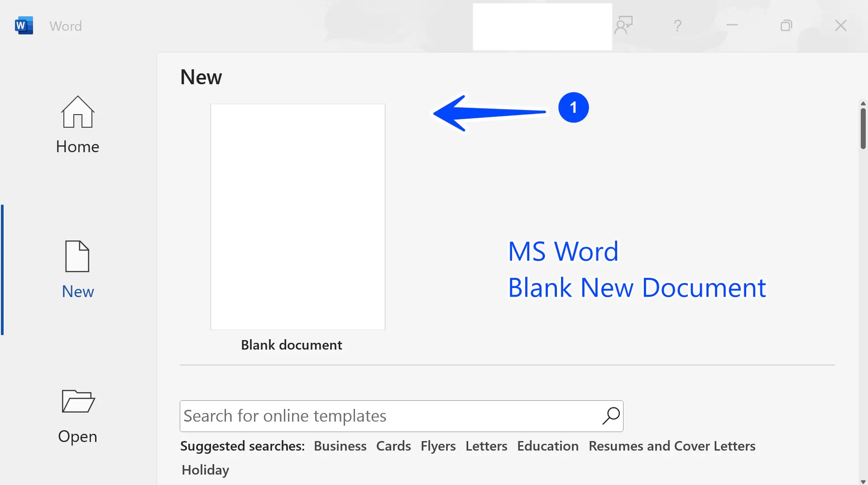Search suggested Cards templates
The image size is (868, 485).
(x=393, y=446)
